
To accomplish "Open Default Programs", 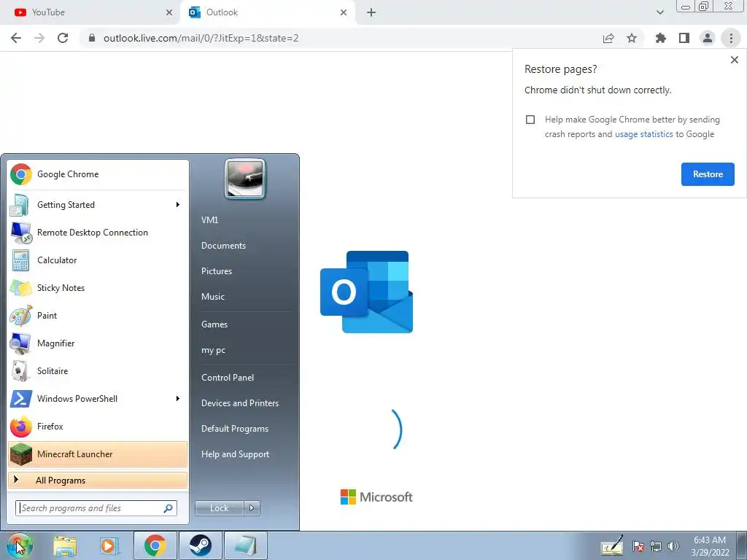I will tap(235, 429).
